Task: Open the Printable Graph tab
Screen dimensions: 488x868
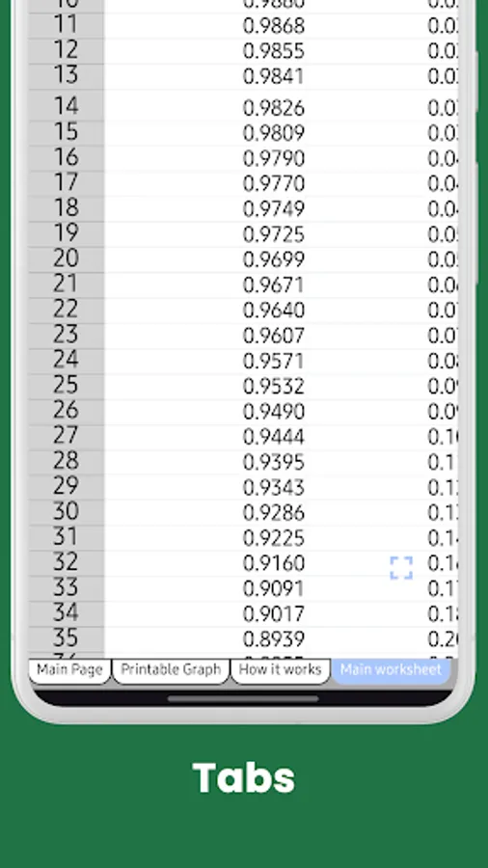Action: (x=171, y=670)
